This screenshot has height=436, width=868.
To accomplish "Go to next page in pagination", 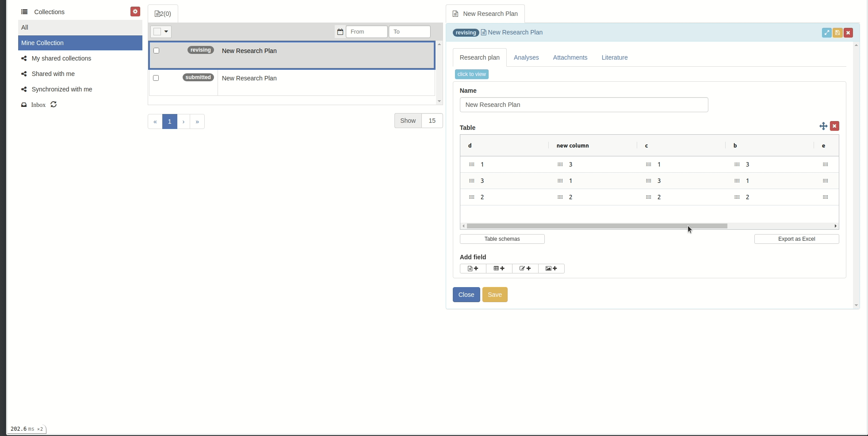I will pos(184,121).
